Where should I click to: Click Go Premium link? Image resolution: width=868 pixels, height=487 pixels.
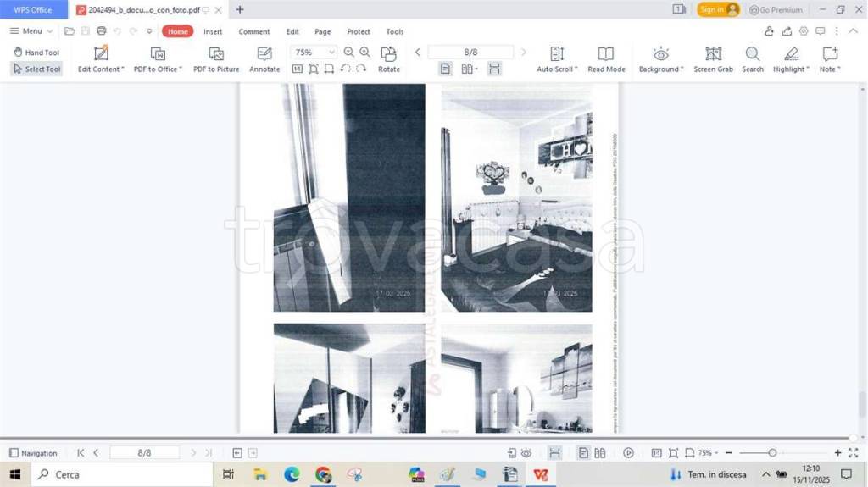776,9
